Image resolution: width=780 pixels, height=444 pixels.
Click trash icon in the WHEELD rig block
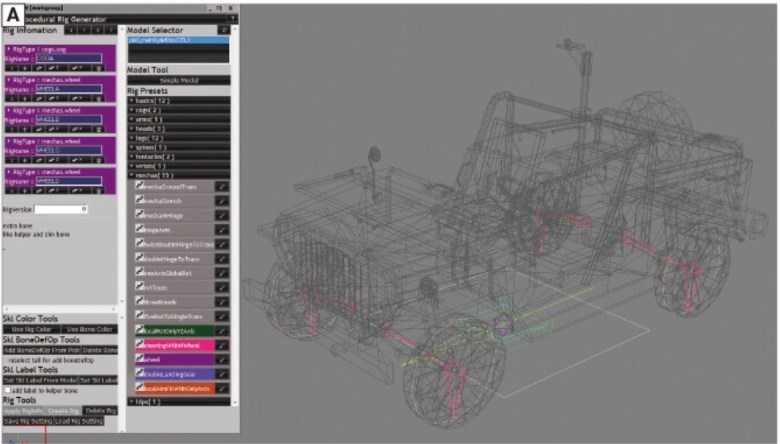[98, 191]
